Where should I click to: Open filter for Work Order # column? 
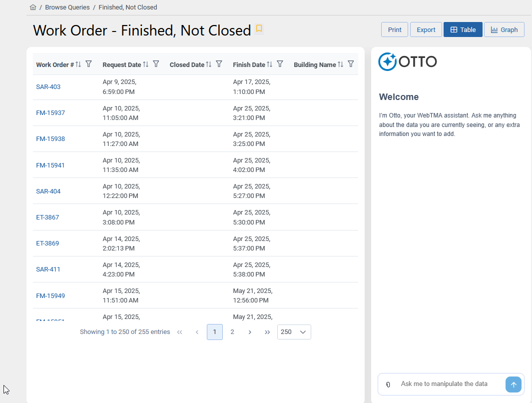(88, 64)
